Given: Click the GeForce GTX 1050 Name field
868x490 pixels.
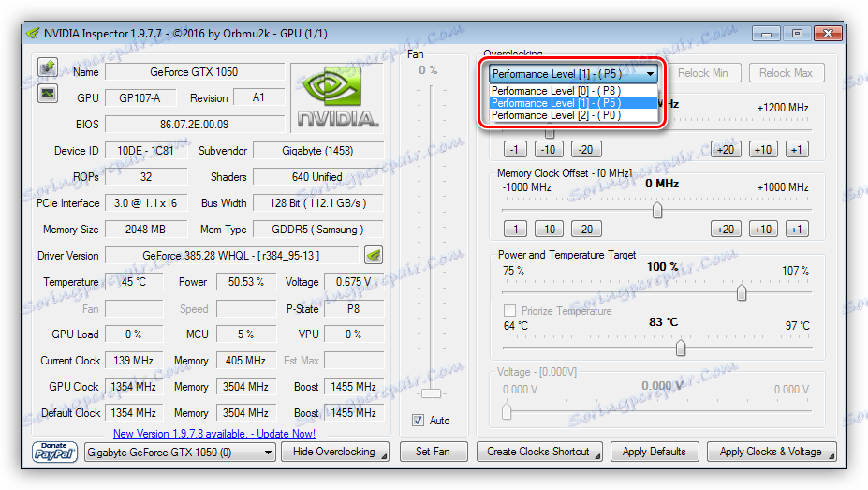Looking at the screenshot, I should (x=195, y=72).
